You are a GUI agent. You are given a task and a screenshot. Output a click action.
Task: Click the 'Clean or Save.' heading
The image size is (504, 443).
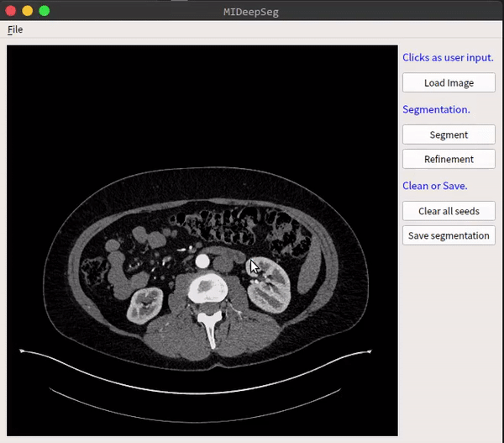click(434, 186)
